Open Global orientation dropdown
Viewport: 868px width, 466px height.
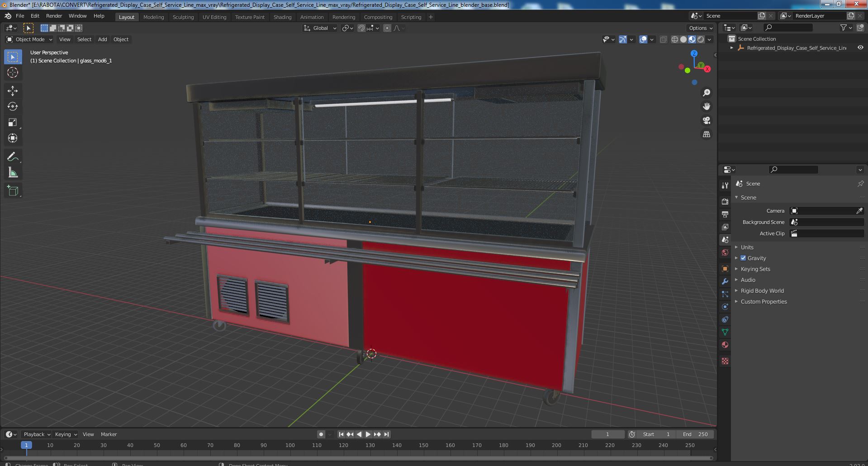[x=320, y=28]
